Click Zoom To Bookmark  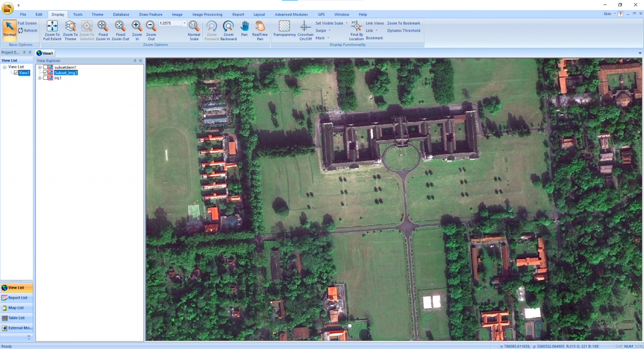pyautogui.click(x=403, y=23)
